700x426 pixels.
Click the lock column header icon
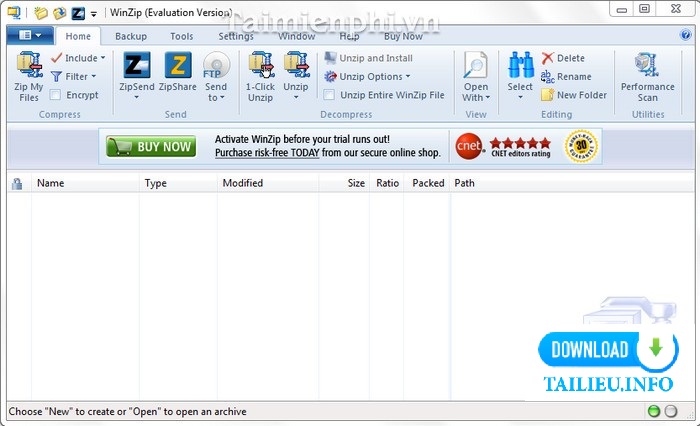coord(17,184)
